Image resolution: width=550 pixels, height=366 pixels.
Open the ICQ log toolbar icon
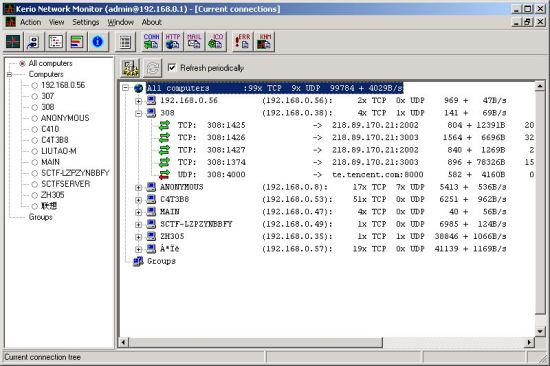tap(216, 42)
